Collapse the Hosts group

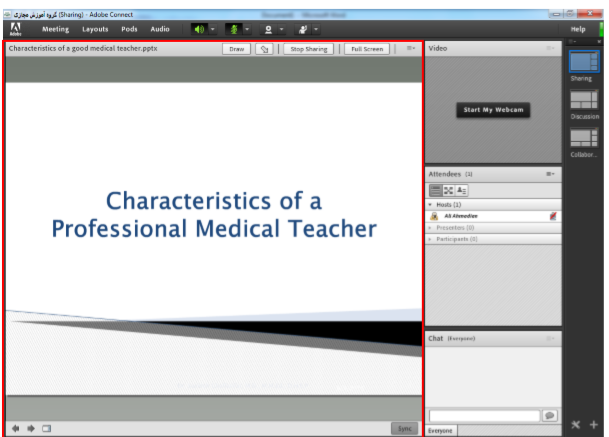pos(430,204)
